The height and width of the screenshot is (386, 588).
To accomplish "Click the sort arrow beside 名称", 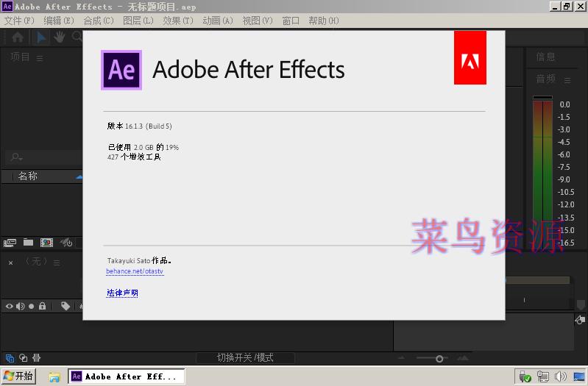I will [79, 176].
